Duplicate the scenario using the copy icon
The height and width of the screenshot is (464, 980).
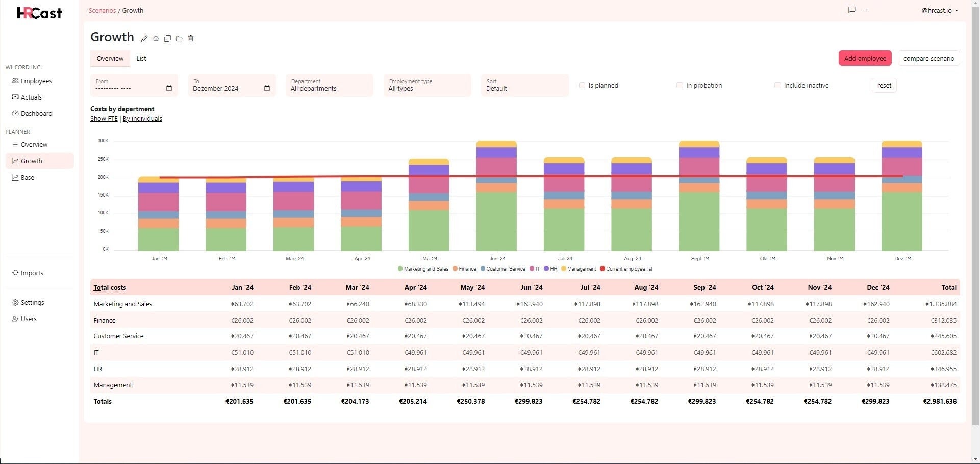coord(167,38)
